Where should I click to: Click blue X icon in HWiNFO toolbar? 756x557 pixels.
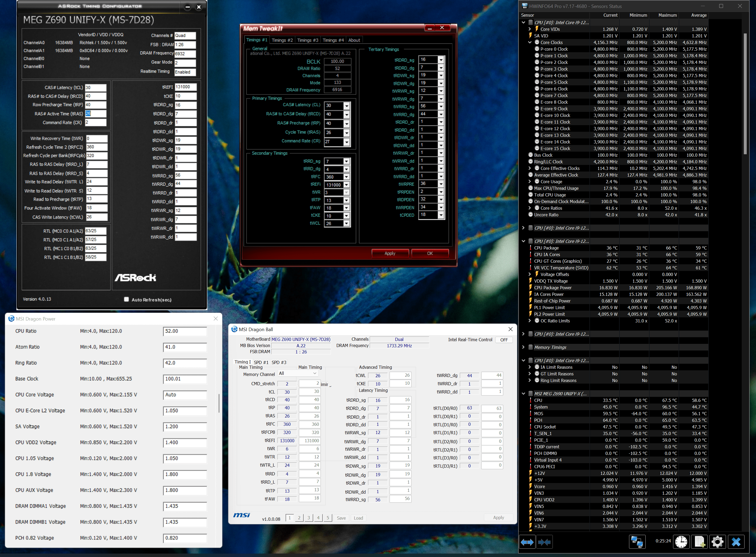point(736,542)
